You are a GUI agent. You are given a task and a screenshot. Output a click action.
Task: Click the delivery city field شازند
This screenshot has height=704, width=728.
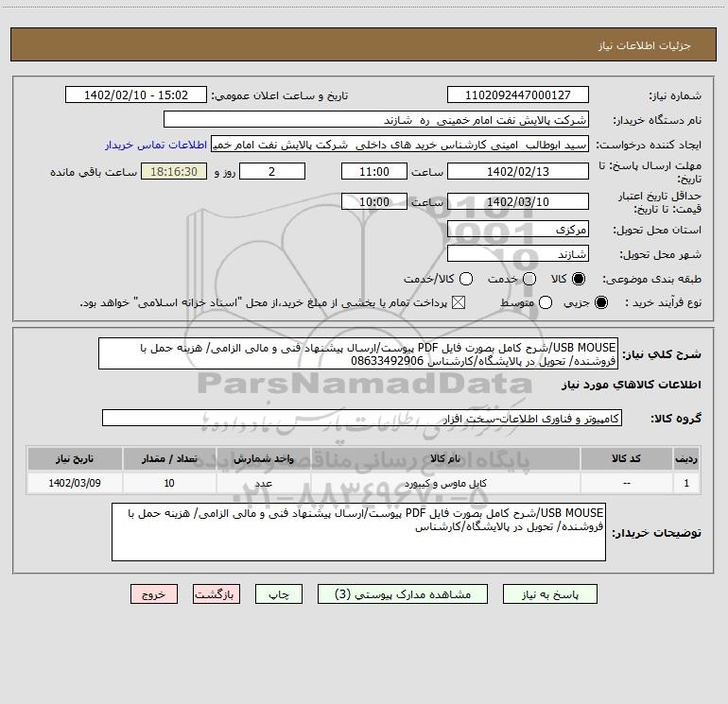[518, 254]
